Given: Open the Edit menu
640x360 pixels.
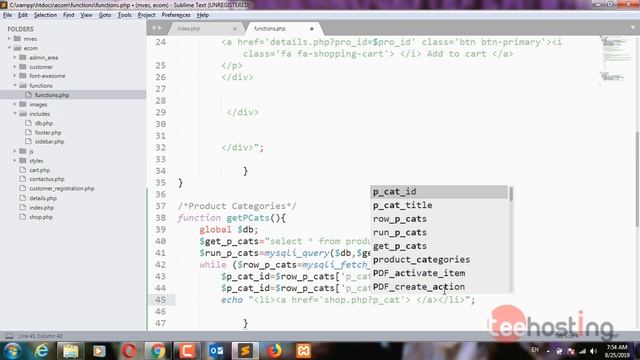Looking at the screenshot, I should tap(23, 15).
